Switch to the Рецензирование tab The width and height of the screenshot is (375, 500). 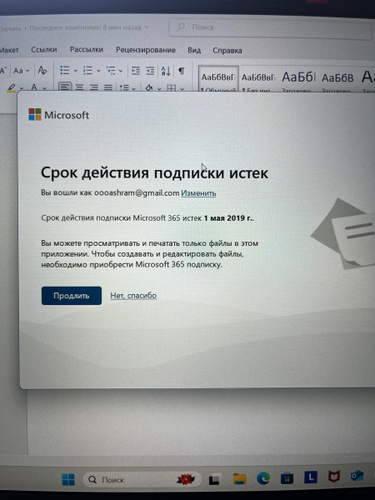[x=146, y=50]
